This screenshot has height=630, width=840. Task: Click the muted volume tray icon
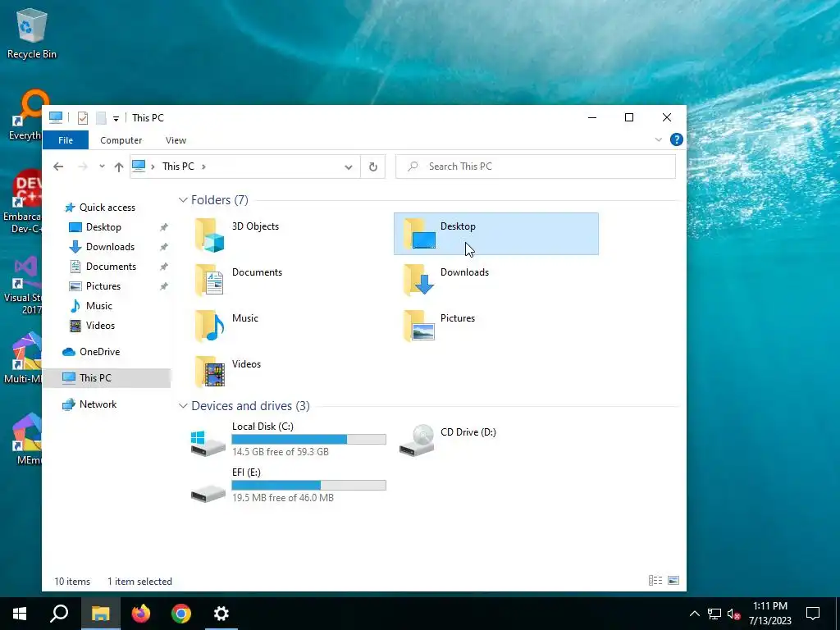point(734,614)
